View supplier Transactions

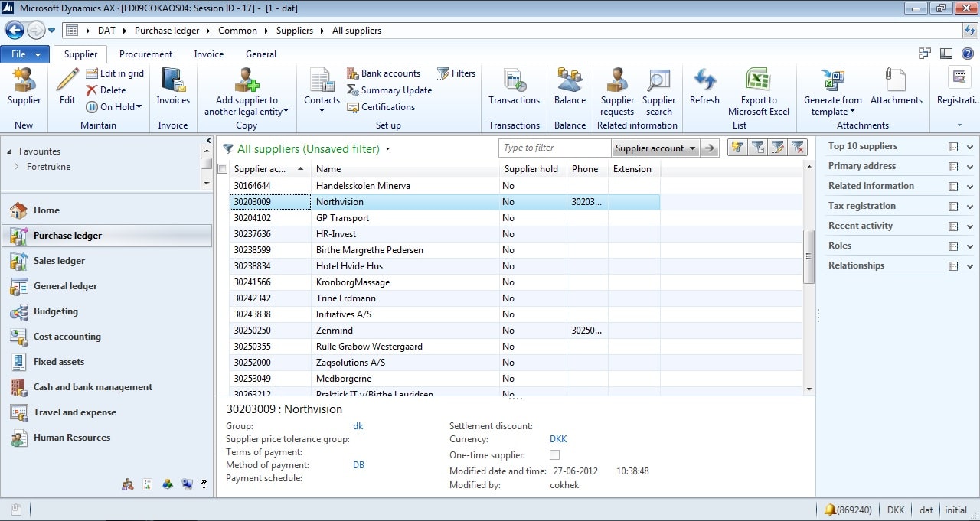click(x=514, y=86)
